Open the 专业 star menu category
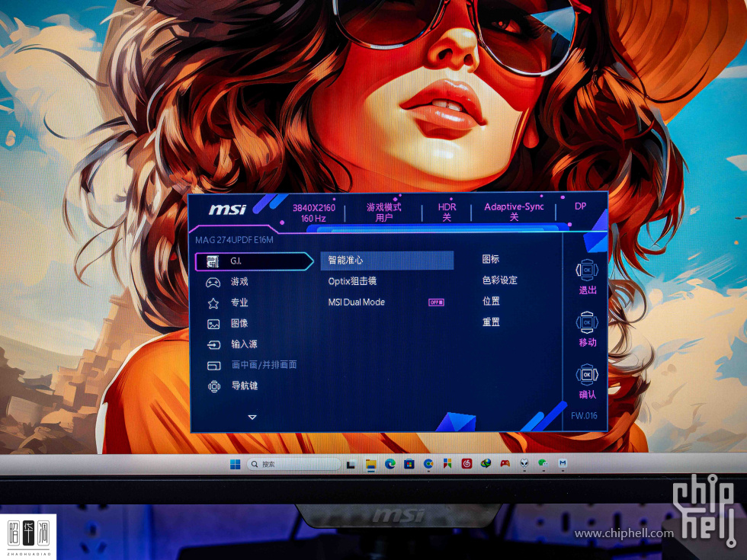This screenshot has height=560, width=747. coord(227,303)
